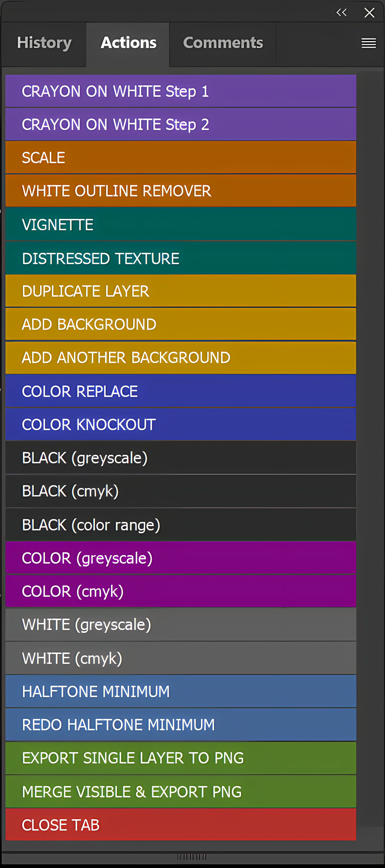Close the panel with X icon
The image size is (385, 868).
(369, 13)
